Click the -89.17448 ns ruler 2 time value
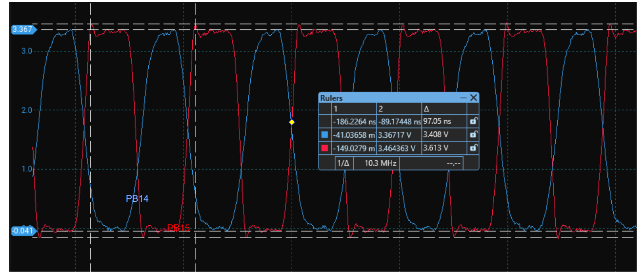 pyautogui.click(x=399, y=121)
